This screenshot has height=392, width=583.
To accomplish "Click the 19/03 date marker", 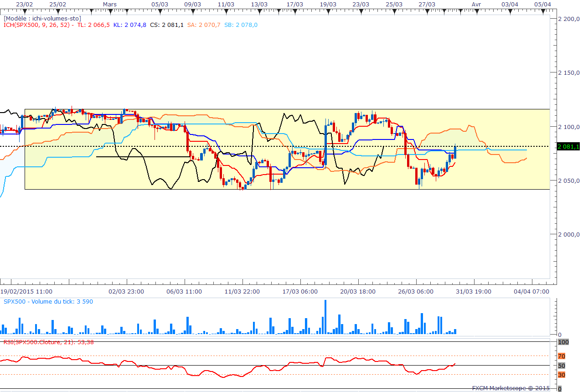I will (328, 4).
